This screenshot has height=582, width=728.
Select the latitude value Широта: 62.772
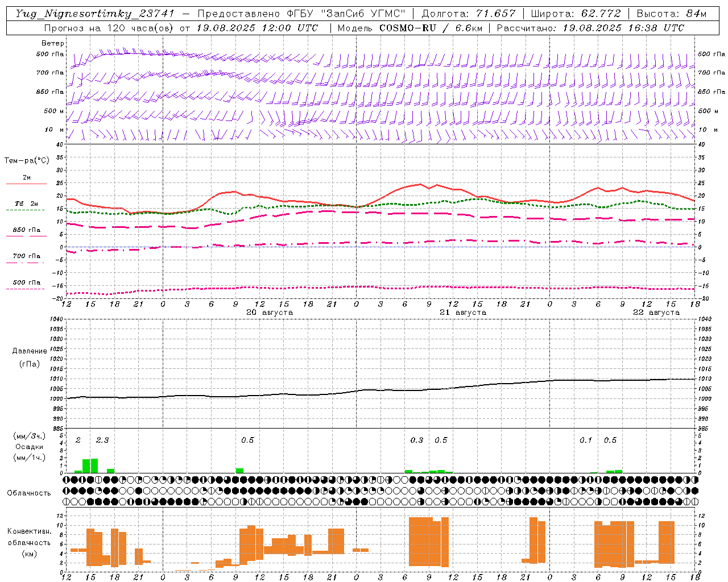point(576,14)
